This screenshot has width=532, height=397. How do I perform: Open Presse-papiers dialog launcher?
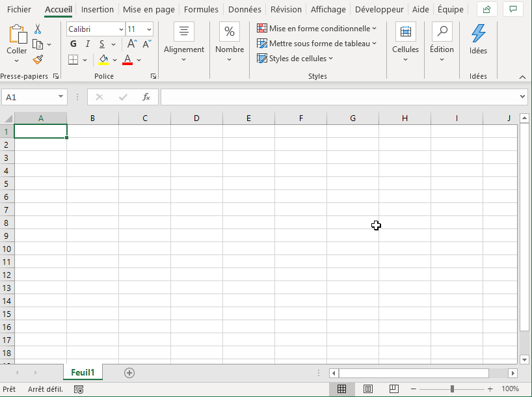click(56, 76)
